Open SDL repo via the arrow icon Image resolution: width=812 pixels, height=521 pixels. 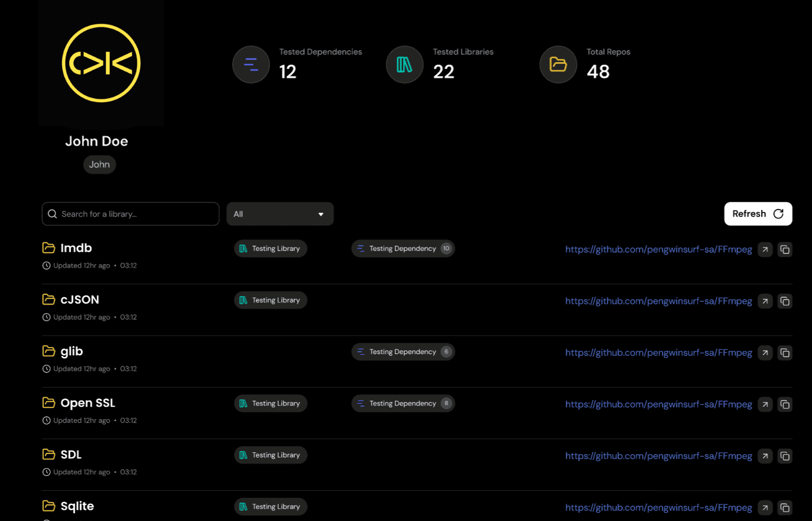tap(765, 456)
